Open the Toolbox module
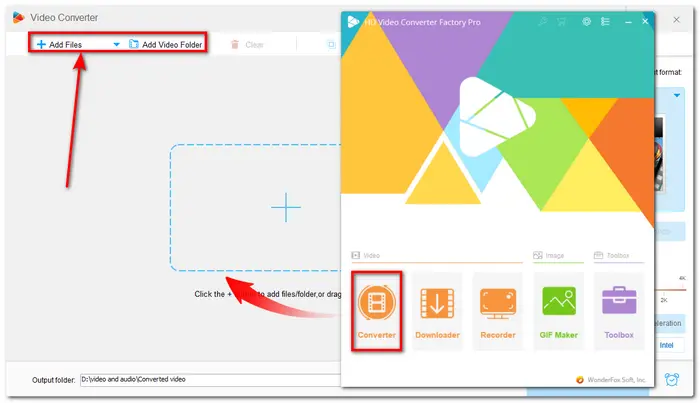 619,311
